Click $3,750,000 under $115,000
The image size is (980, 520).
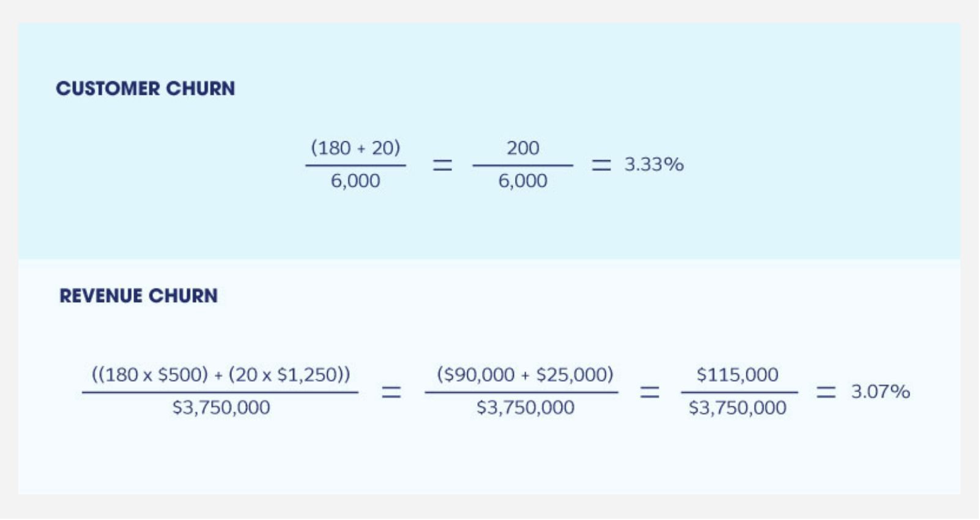click(x=738, y=407)
